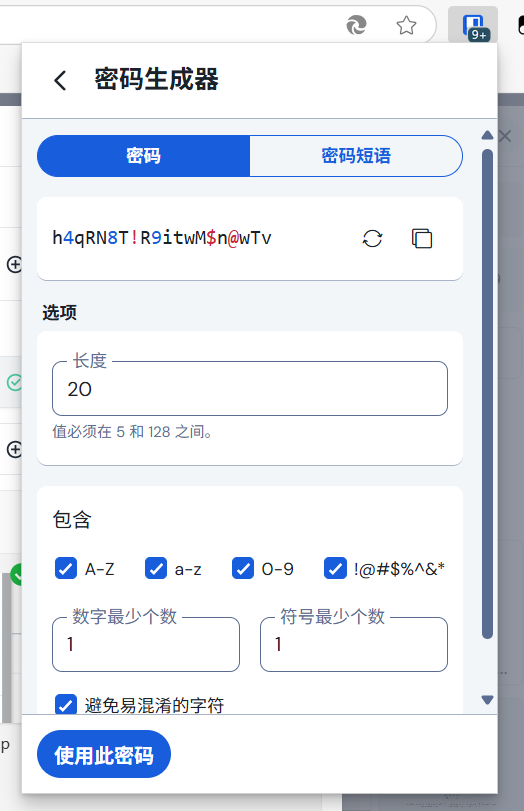Open the Bitwarden extension icon in toolbar
Screen dimensions: 524x811
pos(473,25)
